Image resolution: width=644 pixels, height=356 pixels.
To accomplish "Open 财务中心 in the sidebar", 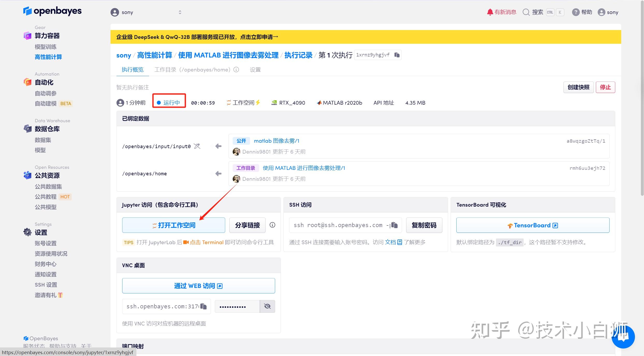I will 46,264.
